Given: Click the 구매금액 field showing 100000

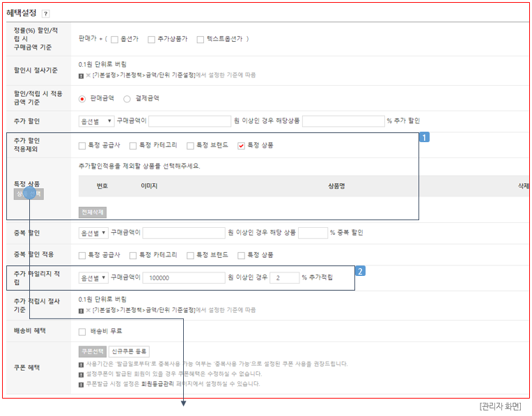Looking at the screenshot, I should 183,277.
